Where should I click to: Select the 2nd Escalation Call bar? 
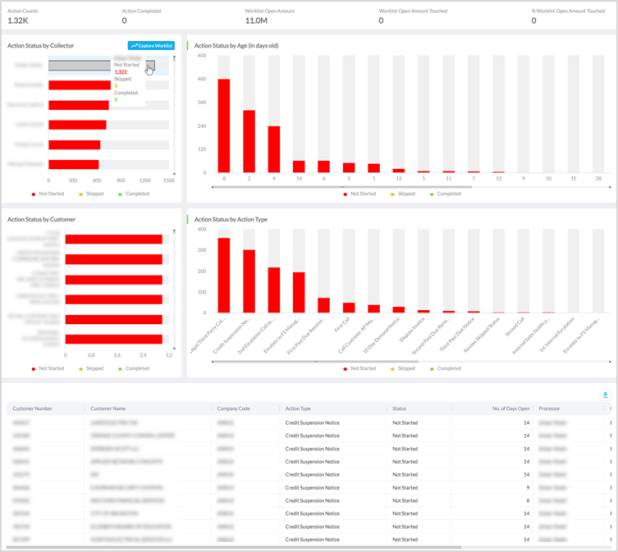click(274, 290)
